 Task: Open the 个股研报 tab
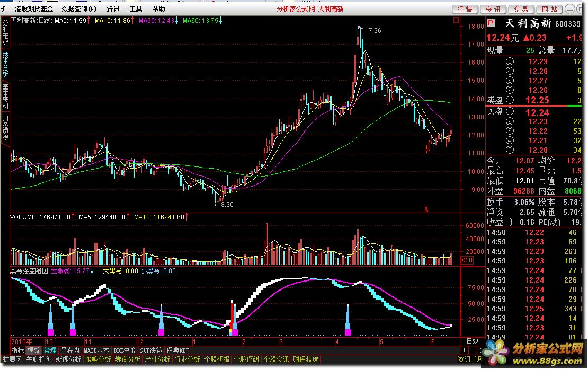pyautogui.click(x=217, y=359)
